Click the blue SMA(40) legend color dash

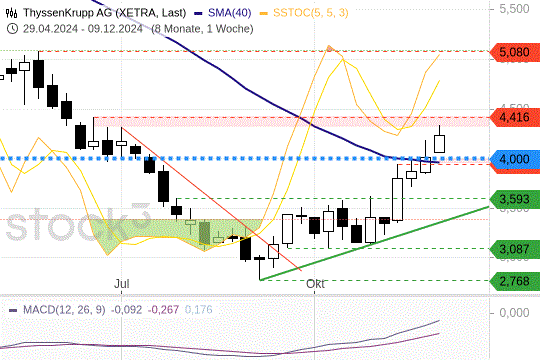click(x=198, y=14)
